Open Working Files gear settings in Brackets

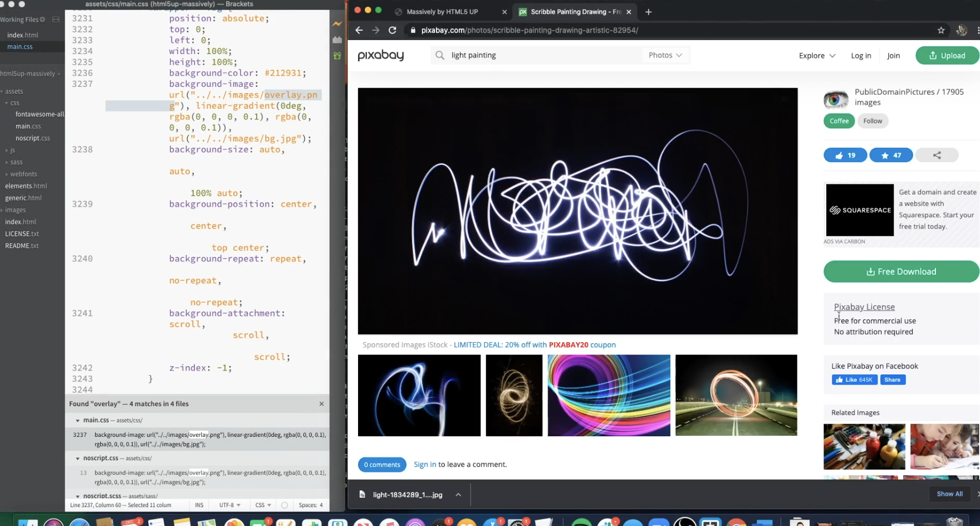click(x=42, y=20)
